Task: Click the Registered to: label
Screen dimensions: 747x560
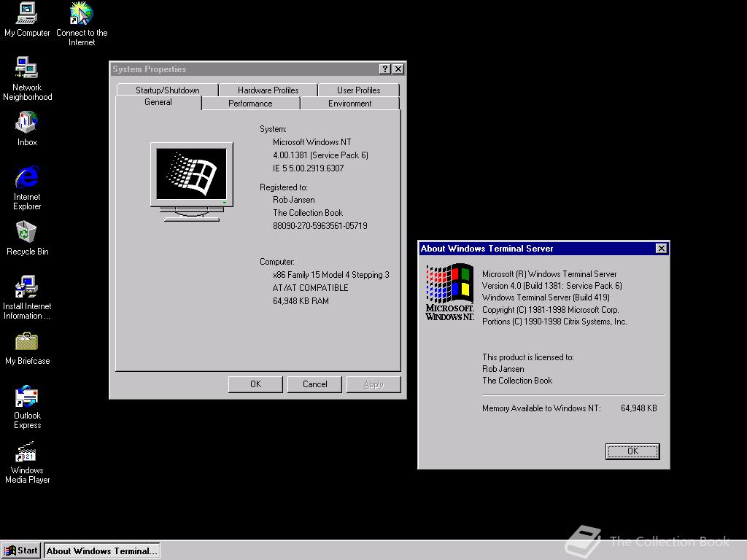Action: click(x=284, y=187)
